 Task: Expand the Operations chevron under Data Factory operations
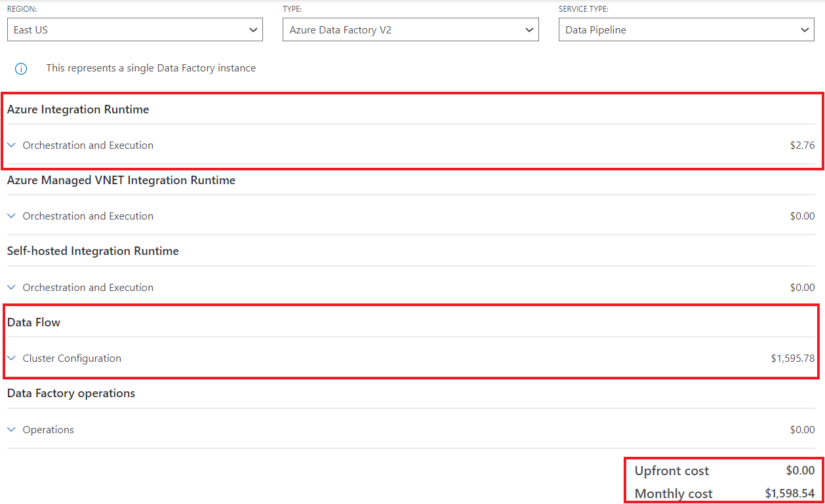11,430
